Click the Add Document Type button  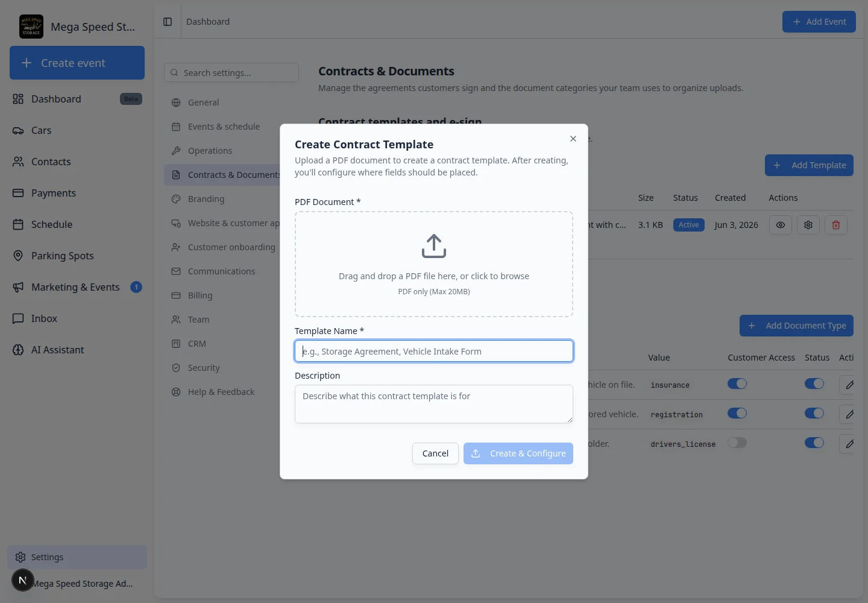pos(796,326)
